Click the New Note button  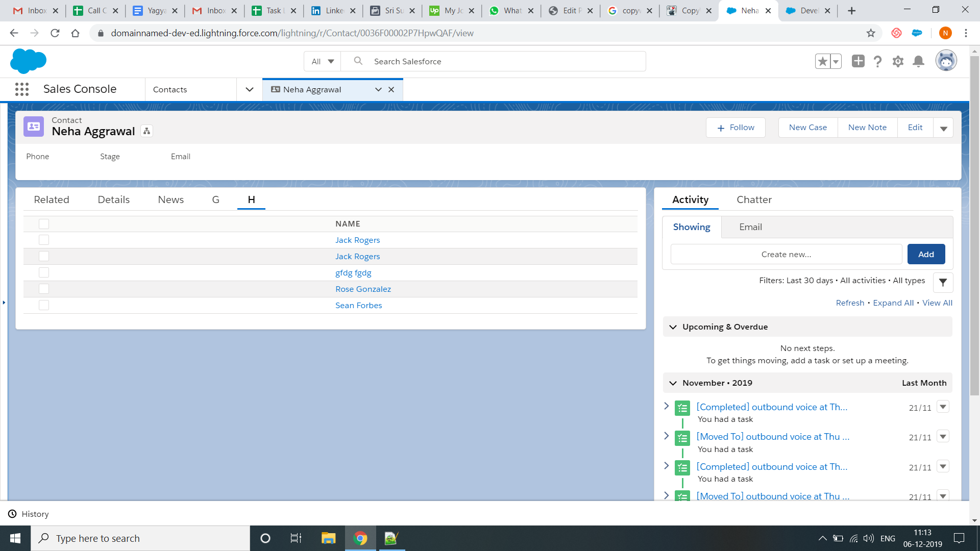[867, 127]
